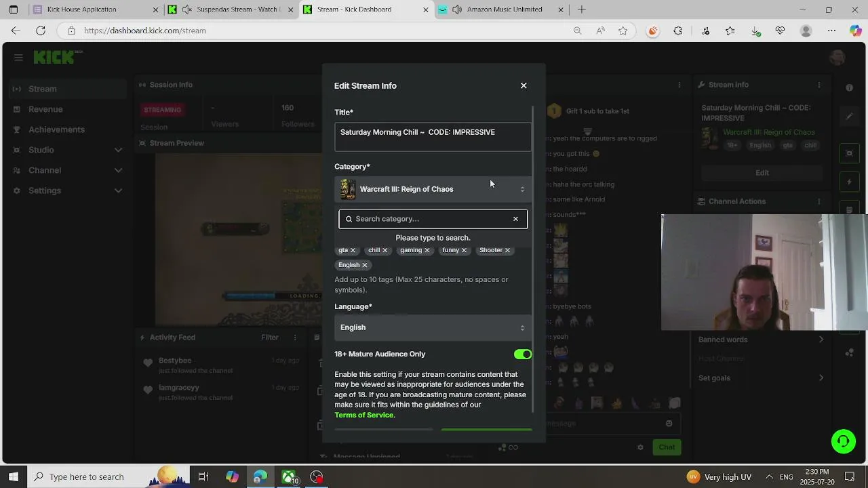
Task: Click into the stream Title text field
Action: [x=433, y=136]
